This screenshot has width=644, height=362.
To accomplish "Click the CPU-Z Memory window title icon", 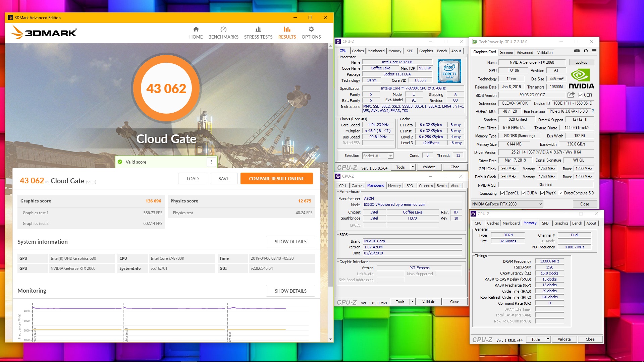I will point(474,214).
